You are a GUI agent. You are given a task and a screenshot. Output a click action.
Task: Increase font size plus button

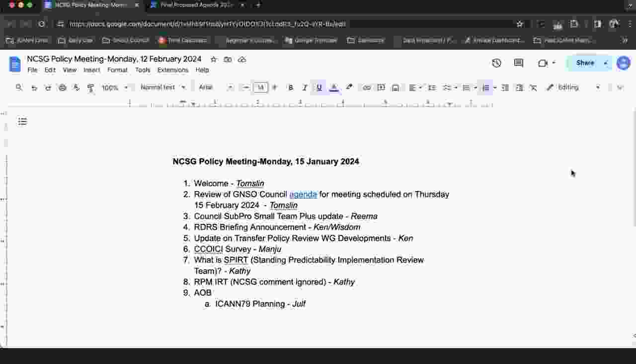(x=275, y=87)
